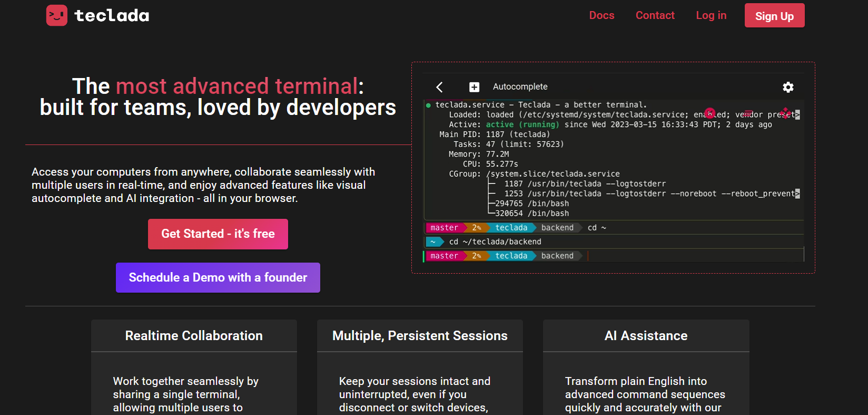Go to Log in
This screenshot has width=868, height=415.
pos(711,15)
